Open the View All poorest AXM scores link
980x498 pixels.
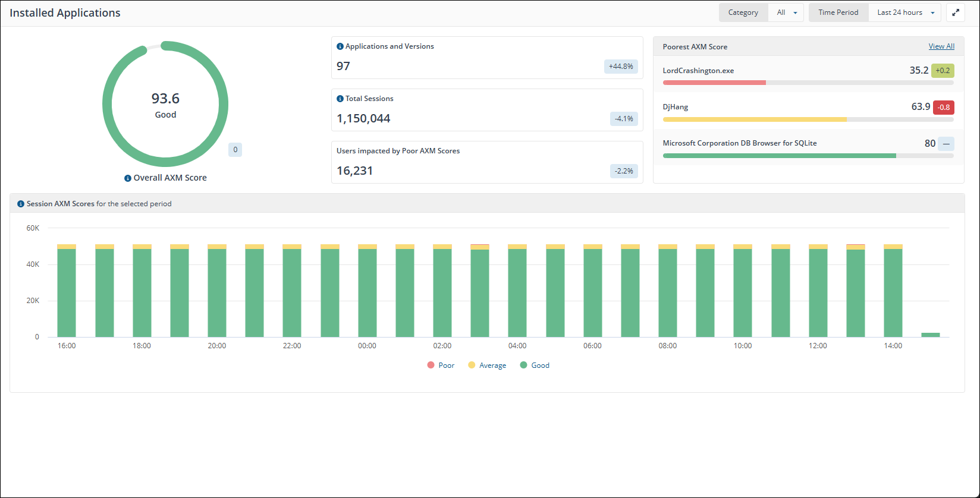pyautogui.click(x=941, y=46)
